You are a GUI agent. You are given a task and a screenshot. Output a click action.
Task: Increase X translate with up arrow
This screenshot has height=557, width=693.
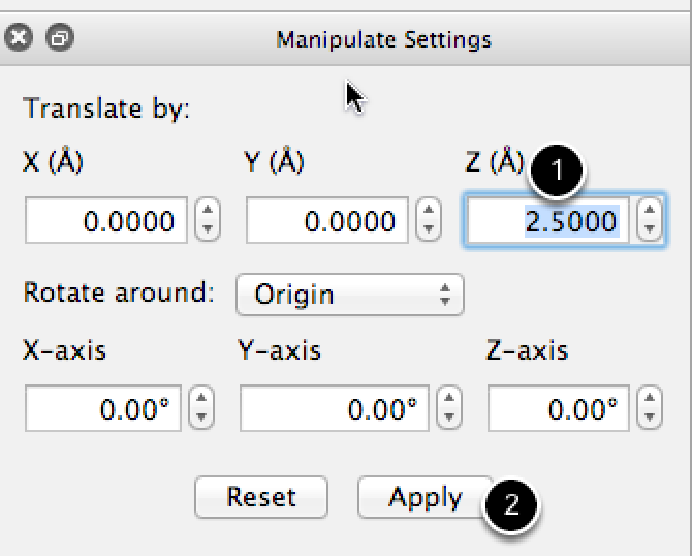[x=206, y=211]
